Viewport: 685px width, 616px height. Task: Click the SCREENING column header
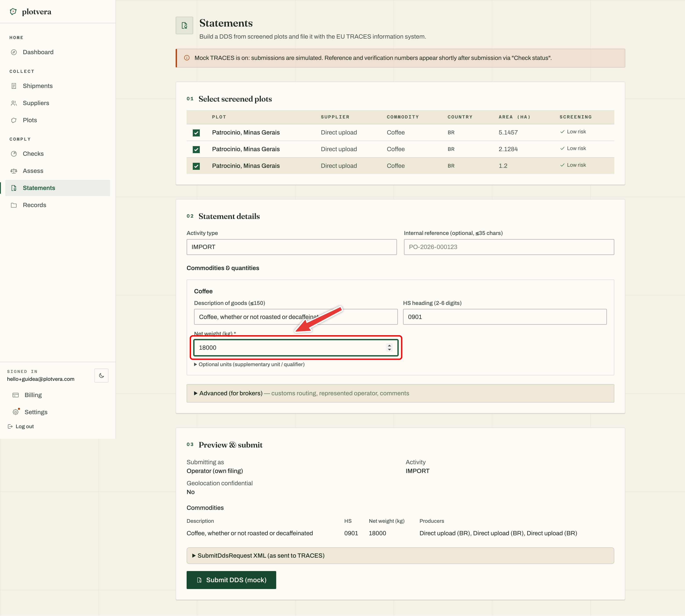576,117
